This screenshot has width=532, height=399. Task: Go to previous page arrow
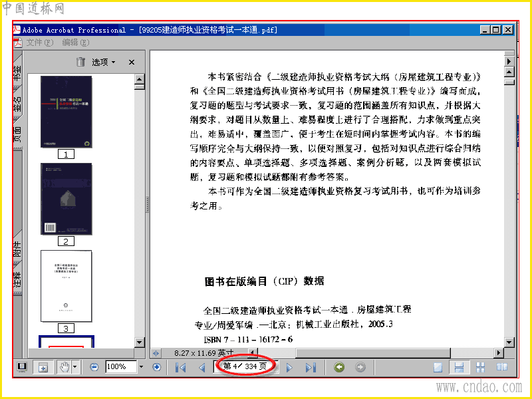click(202, 368)
